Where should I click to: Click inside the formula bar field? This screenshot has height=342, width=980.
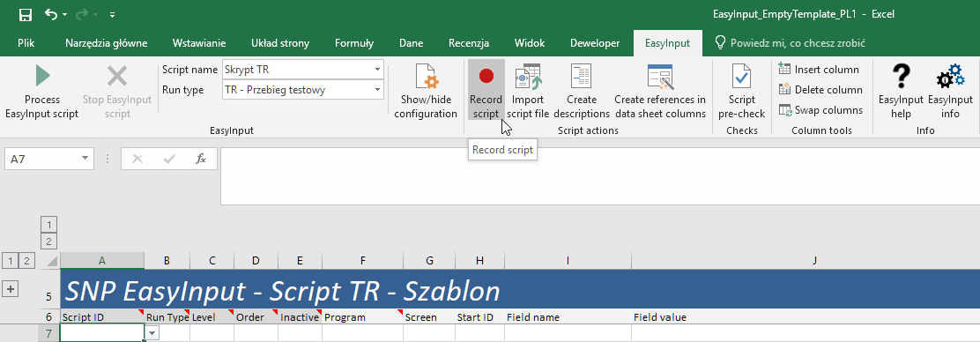(x=600, y=176)
